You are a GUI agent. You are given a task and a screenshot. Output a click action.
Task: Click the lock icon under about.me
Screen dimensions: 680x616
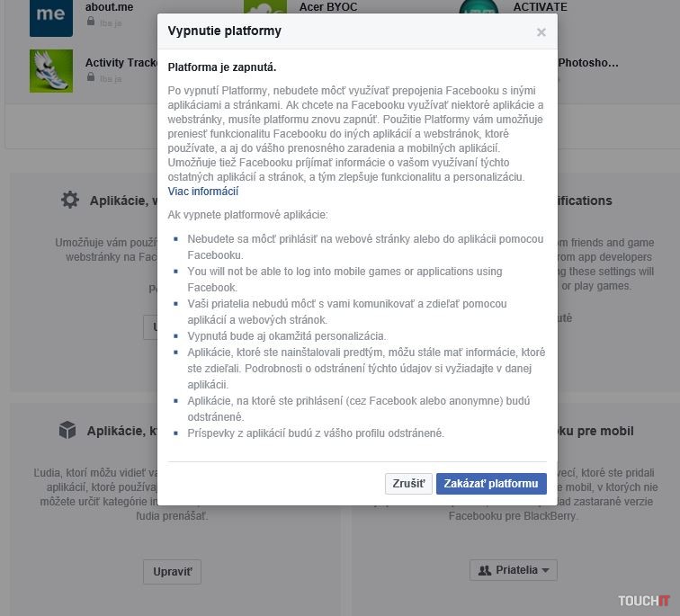[91, 23]
